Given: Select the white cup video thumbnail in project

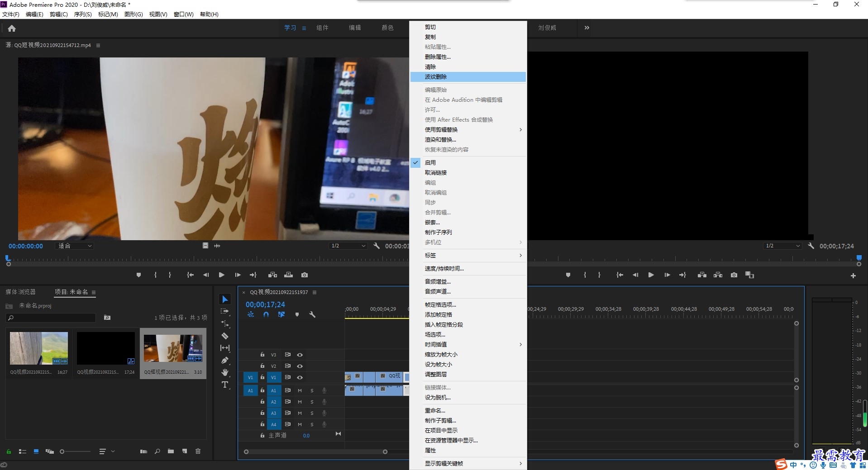Looking at the screenshot, I should tap(173, 348).
